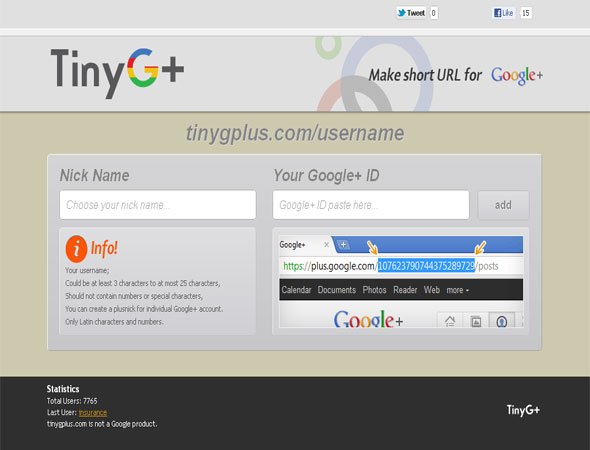This screenshot has width=590, height=450.
Task: Click the add button
Action: 503,205
